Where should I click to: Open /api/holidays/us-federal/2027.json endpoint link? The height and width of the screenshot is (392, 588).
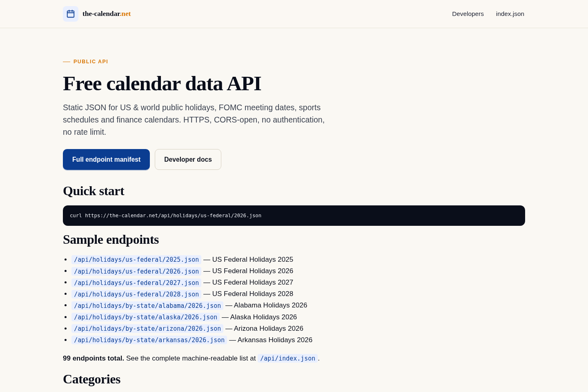pyautogui.click(x=136, y=283)
